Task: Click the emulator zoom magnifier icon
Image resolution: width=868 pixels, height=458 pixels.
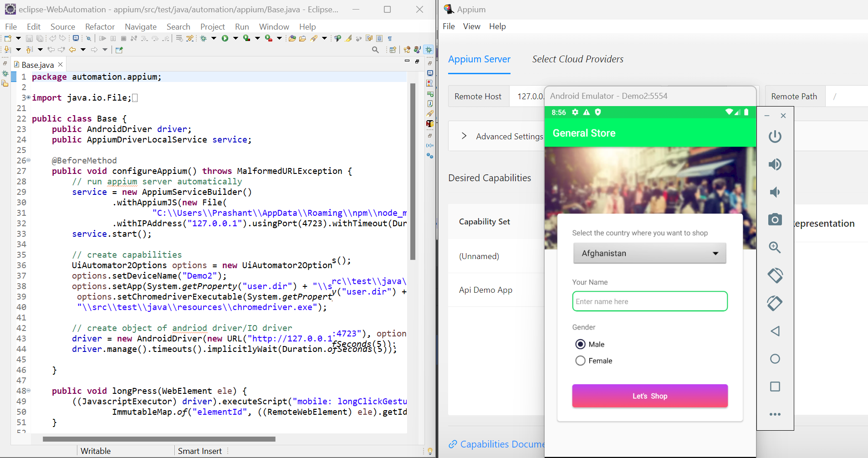Action: (x=775, y=247)
